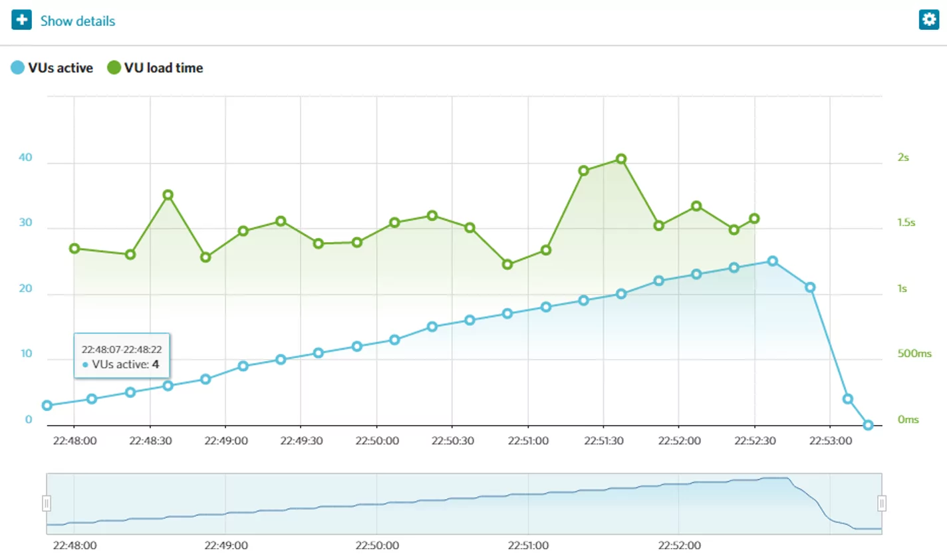Click the last green VU load time point
The width and height of the screenshot is (947, 560).
(x=754, y=219)
